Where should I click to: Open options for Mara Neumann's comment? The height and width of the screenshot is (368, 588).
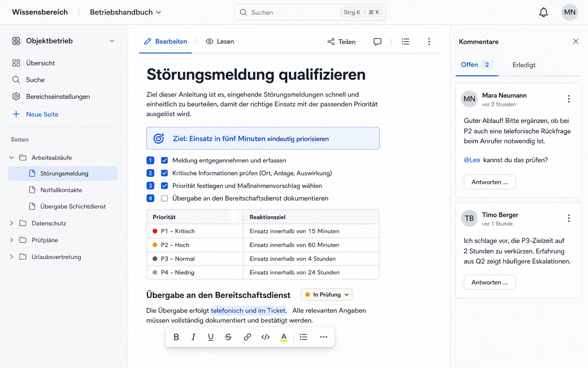[569, 99]
